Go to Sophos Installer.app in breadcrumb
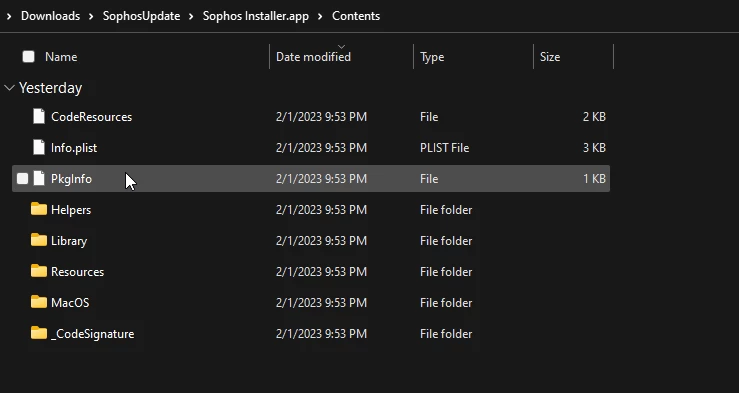Viewport: 739px width, 393px height. pos(256,16)
